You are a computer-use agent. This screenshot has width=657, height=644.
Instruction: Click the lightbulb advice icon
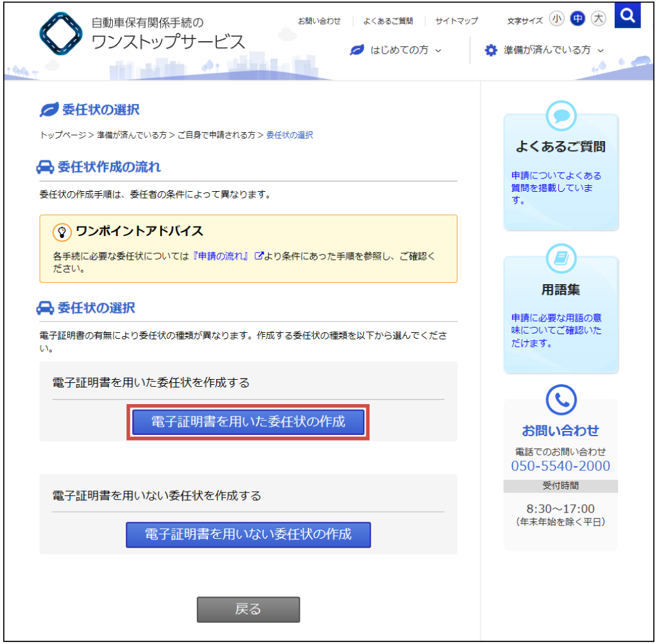[x=62, y=232]
